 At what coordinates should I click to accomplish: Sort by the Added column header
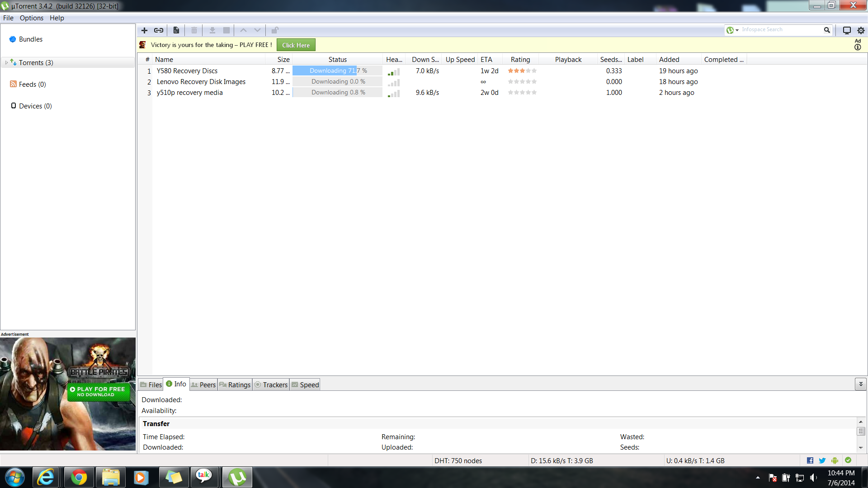coord(678,60)
